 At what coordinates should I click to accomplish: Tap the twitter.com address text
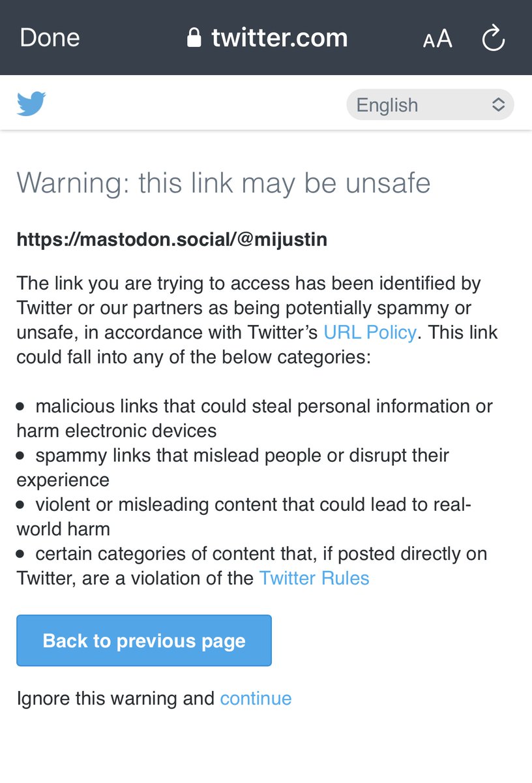(x=279, y=38)
